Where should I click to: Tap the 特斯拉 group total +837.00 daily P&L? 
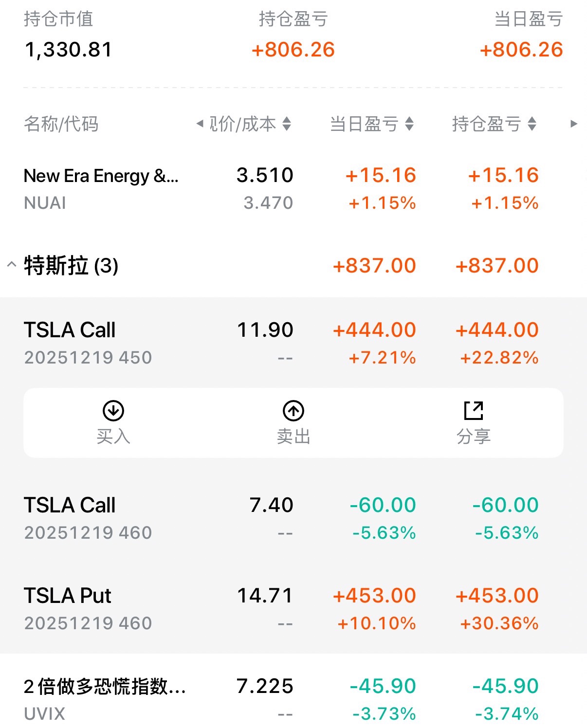pos(374,266)
